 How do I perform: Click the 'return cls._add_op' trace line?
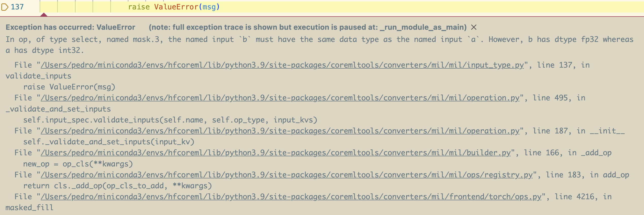(117, 186)
